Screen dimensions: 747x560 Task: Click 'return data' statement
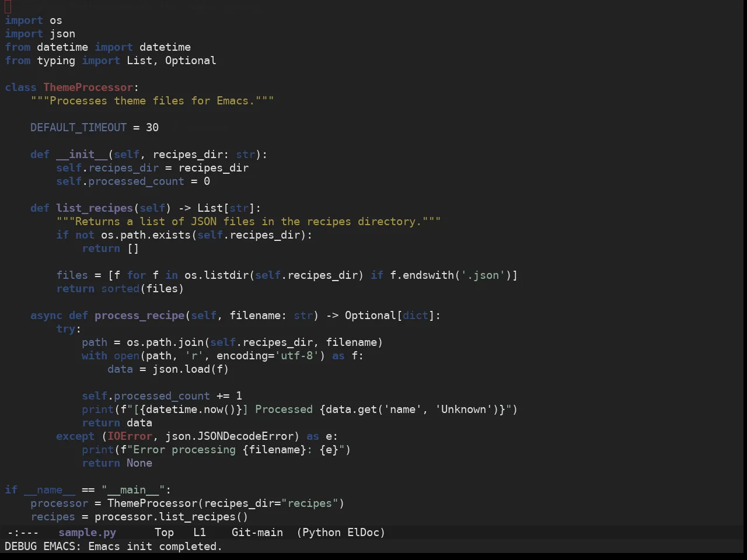pos(117,423)
